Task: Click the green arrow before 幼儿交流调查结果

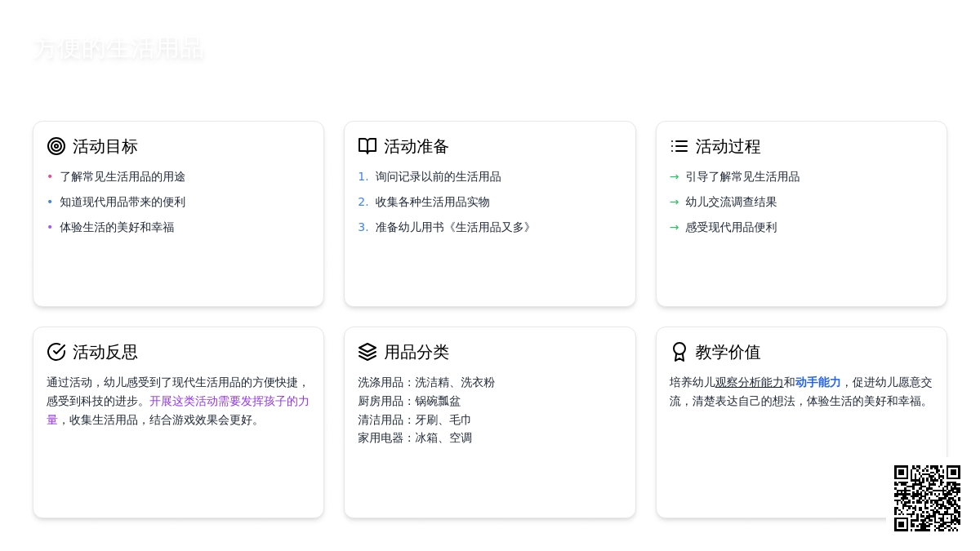Action: 675,202
